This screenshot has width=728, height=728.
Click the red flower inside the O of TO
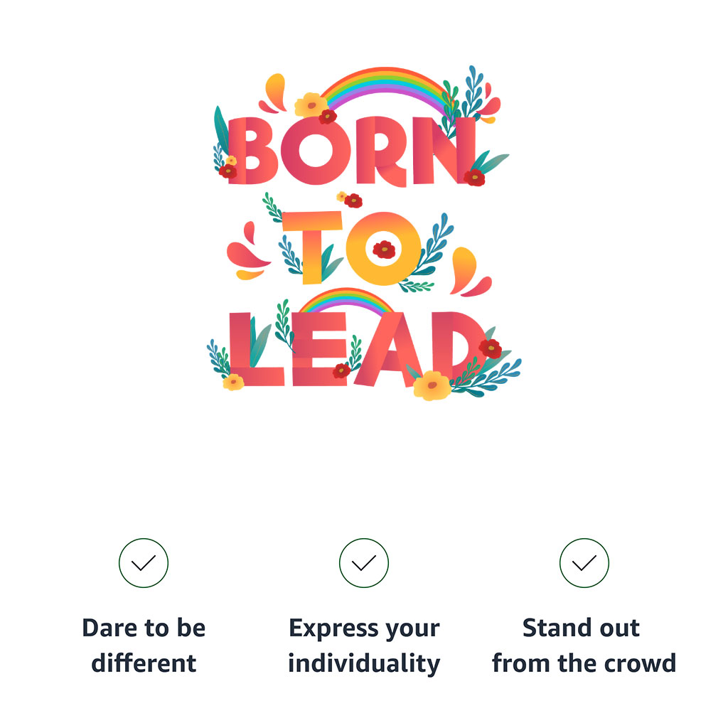coord(384,250)
